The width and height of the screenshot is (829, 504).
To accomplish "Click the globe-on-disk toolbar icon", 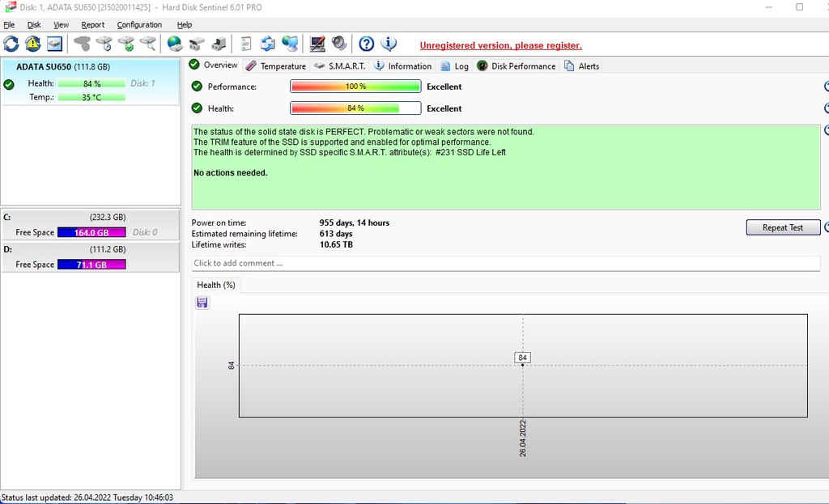I will tap(175, 44).
